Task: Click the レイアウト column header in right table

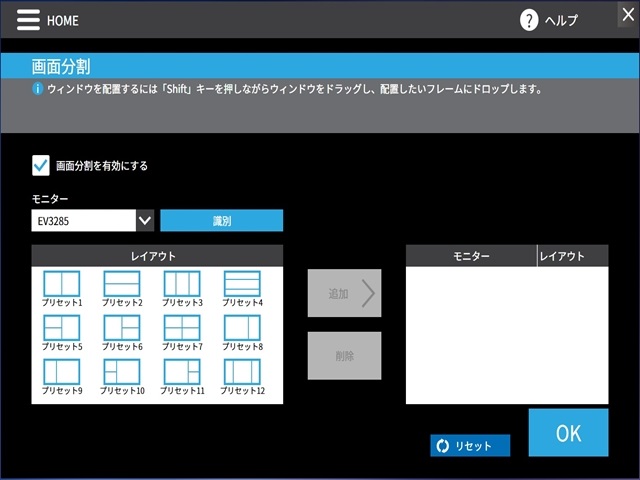Action: pos(573,256)
